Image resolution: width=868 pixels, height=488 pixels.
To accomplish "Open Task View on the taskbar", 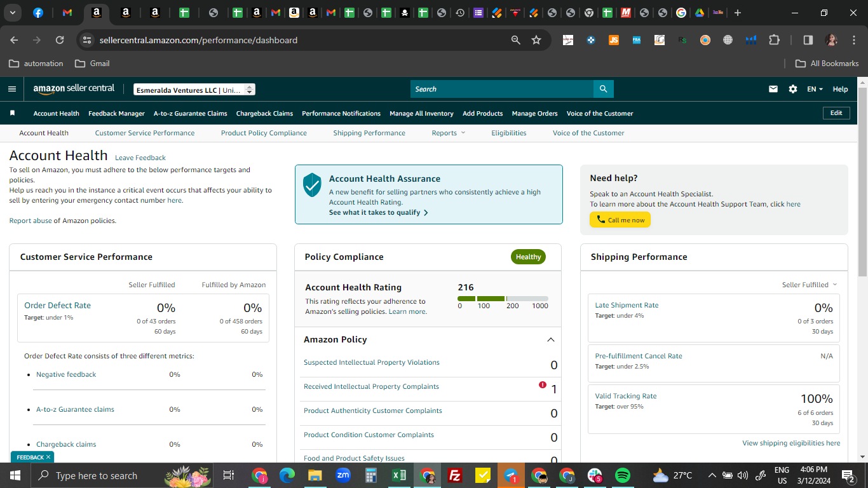I will [x=229, y=475].
